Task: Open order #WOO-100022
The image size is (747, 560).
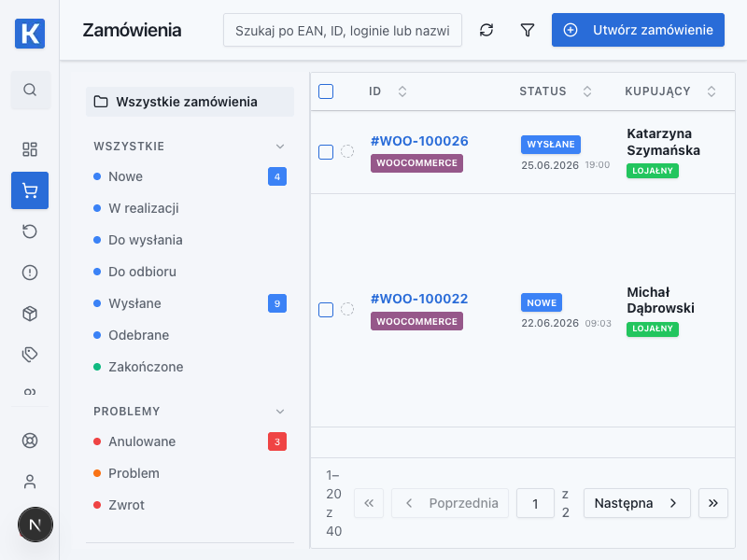Action: 419,299
